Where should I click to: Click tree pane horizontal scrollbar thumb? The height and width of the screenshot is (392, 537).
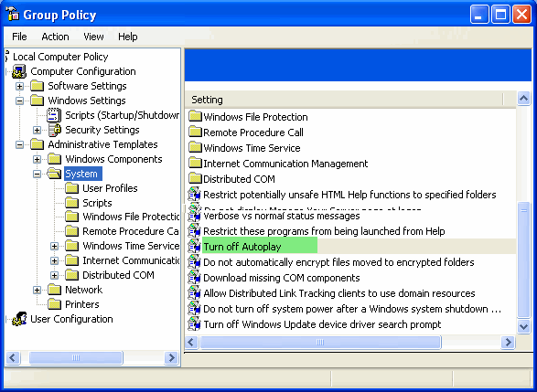76,358
